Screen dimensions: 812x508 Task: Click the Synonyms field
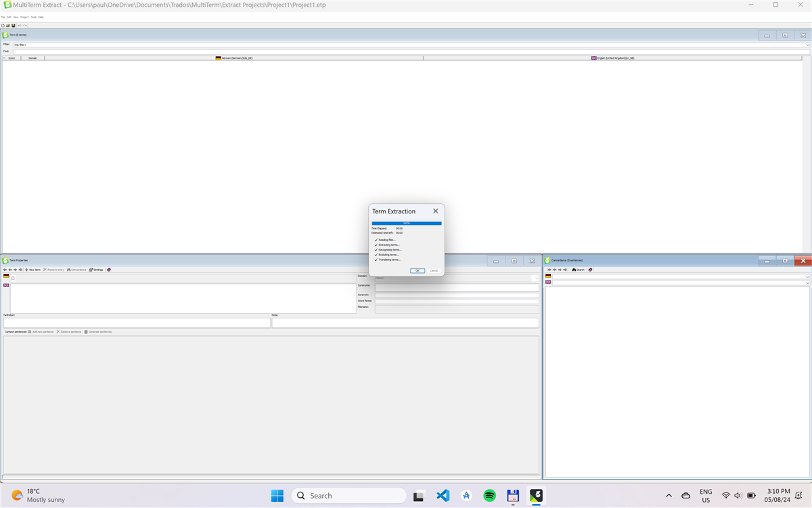(x=457, y=287)
